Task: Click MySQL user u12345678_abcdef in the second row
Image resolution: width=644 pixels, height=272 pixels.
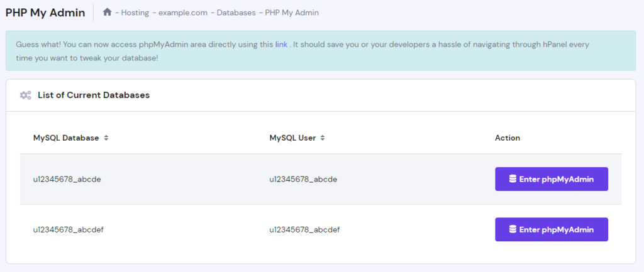Action: 305,229
